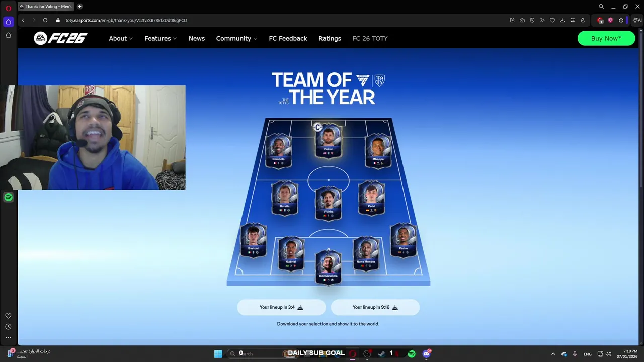644x362 pixels.
Task: Select the Donnarumma goalkeeper card
Action: [x=328, y=267]
